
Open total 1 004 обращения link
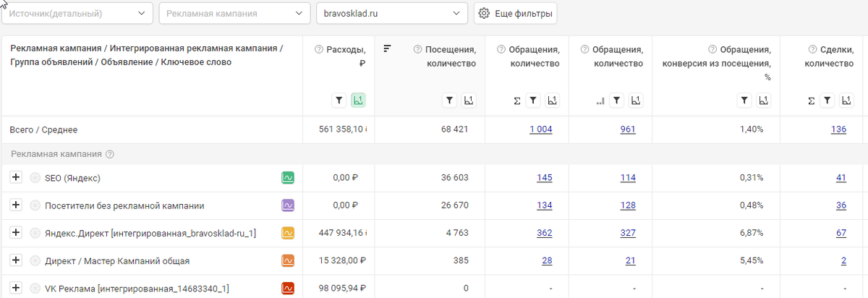click(541, 129)
